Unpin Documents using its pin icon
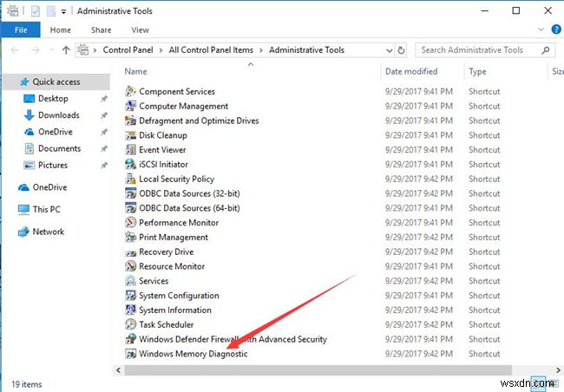564x392 pixels. point(104,148)
